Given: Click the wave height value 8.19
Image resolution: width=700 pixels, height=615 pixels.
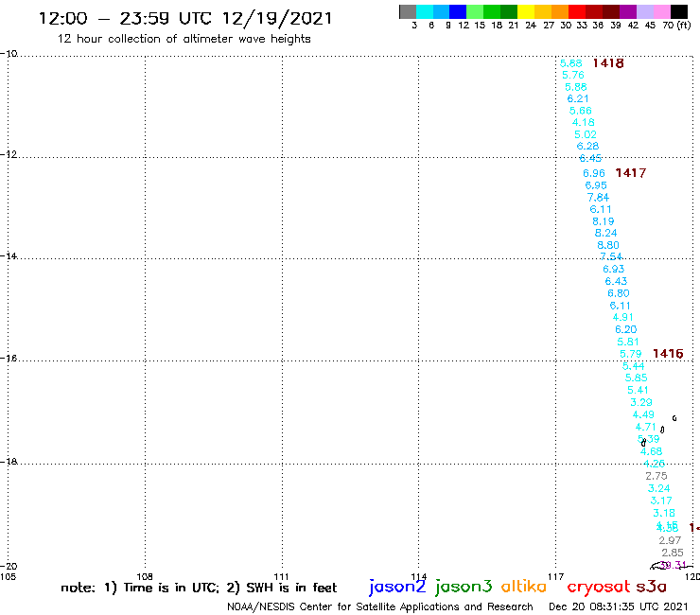Looking at the screenshot, I should pyautogui.click(x=604, y=221).
